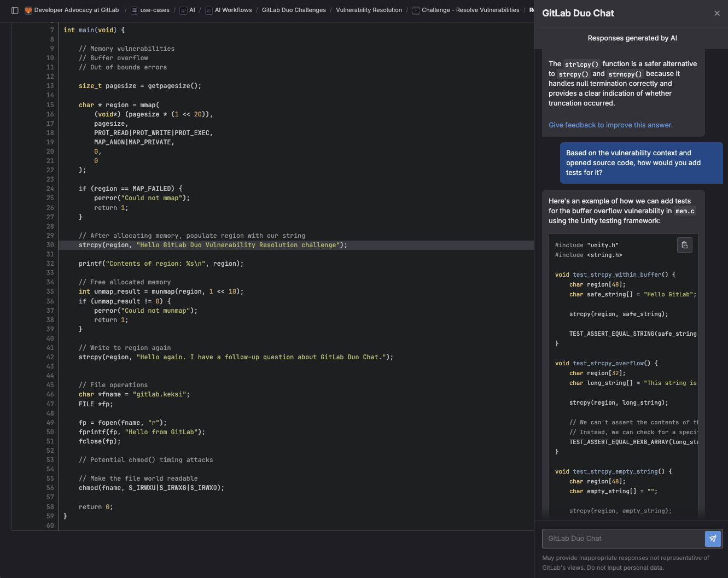The height and width of the screenshot is (578, 728).
Task: Click 'if (region == MAP_FAILED) {' line
Action: 131,189
